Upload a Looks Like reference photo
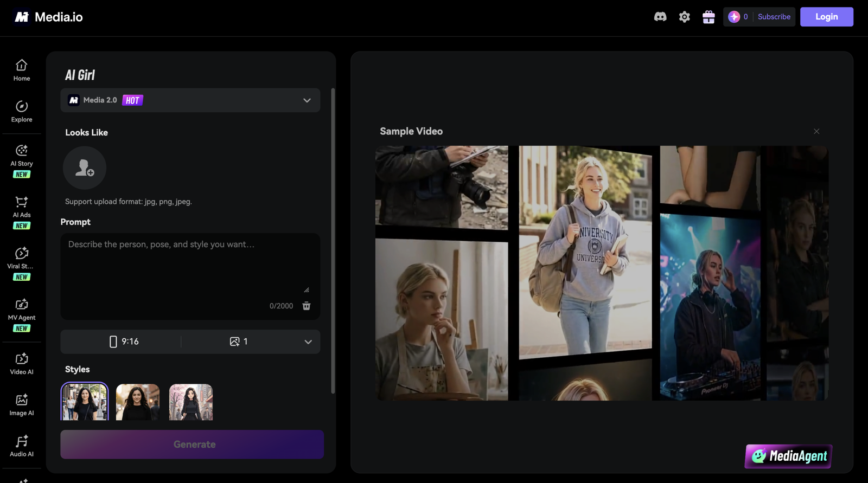The width and height of the screenshot is (868, 483). point(85,168)
